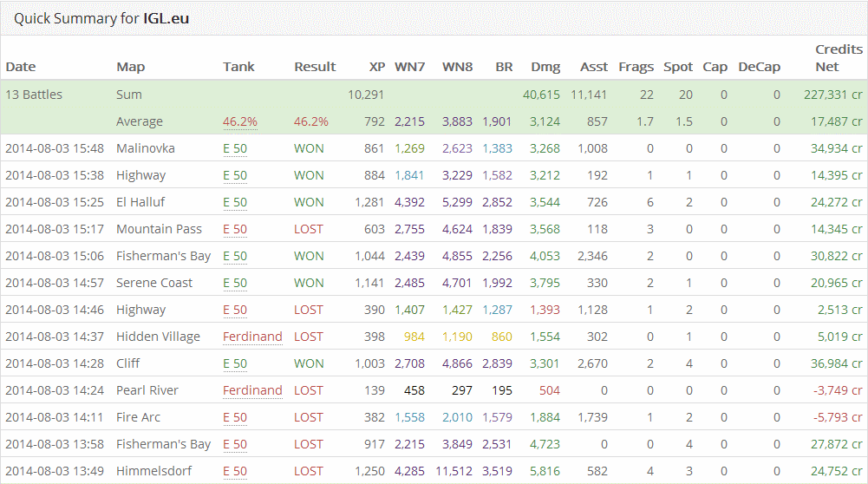Click average credits 17,487 cr
Screen dimensions: 868x484
(x=837, y=121)
